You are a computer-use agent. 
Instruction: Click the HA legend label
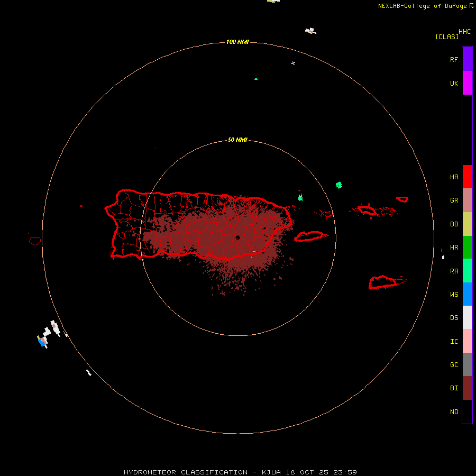coord(454,177)
